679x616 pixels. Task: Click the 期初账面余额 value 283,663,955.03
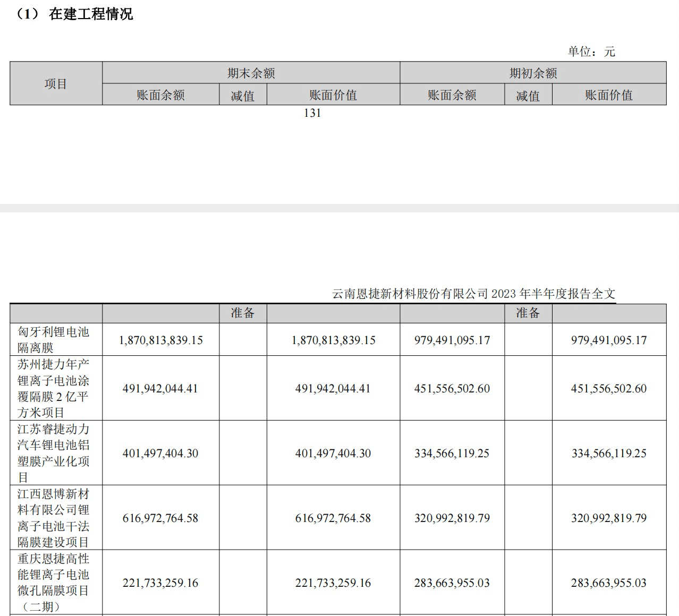pyautogui.click(x=452, y=583)
